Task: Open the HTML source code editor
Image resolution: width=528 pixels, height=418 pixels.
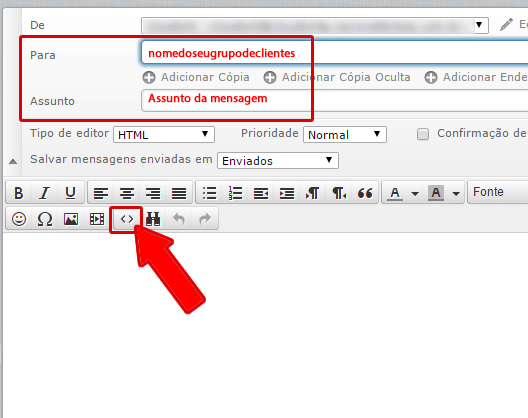Action: coord(127,219)
